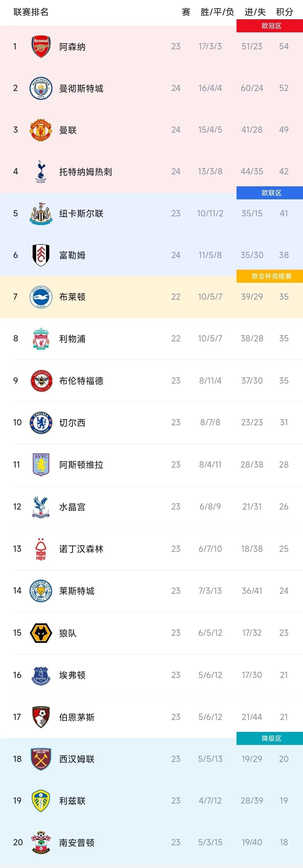303x868 pixels.
Task: Tap the teal 降级区 zone label
Action: [x=271, y=738]
